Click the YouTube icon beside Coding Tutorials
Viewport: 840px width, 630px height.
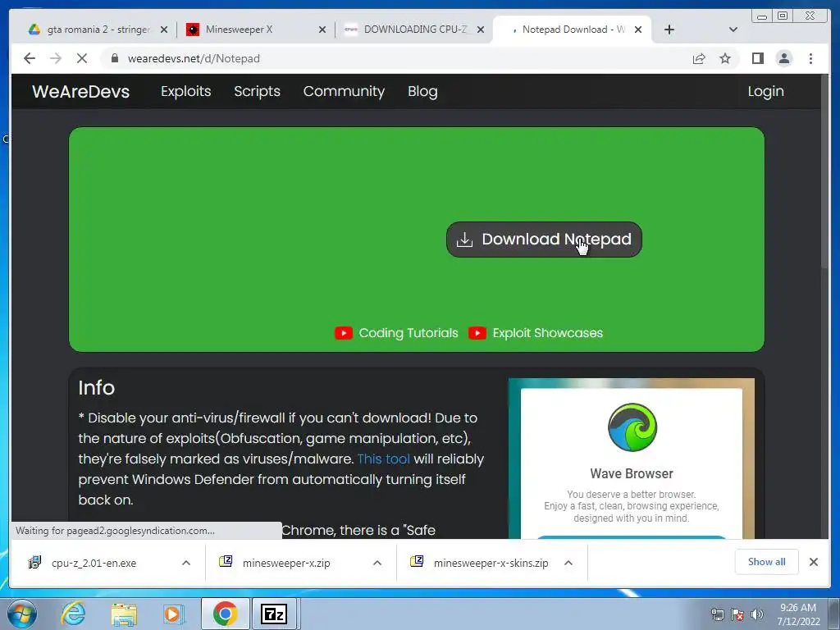pos(344,333)
